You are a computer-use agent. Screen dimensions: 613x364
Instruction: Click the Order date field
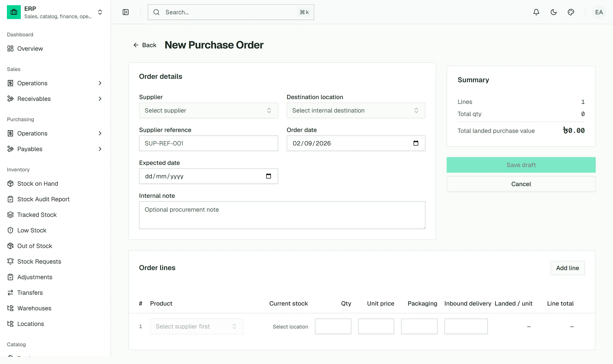click(x=356, y=143)
